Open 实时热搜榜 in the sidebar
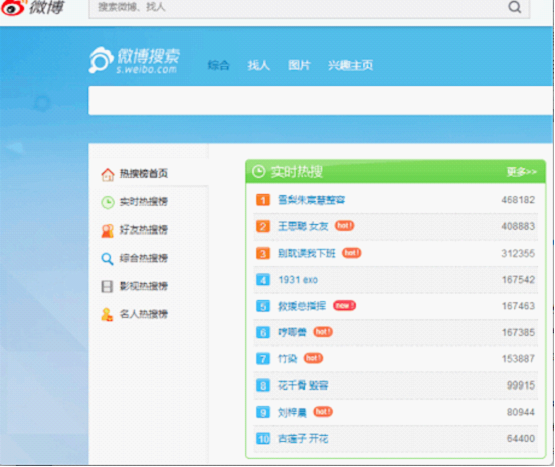 [x=143, y=202]
